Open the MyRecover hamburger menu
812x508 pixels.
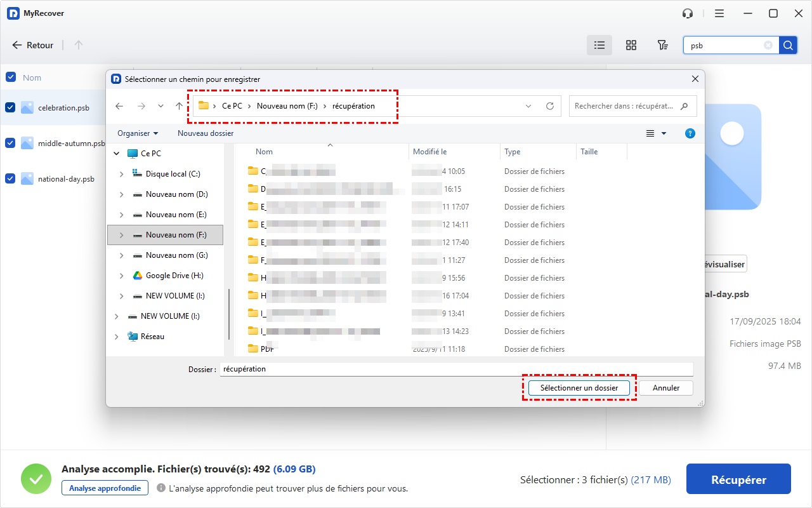pos(719,13)
